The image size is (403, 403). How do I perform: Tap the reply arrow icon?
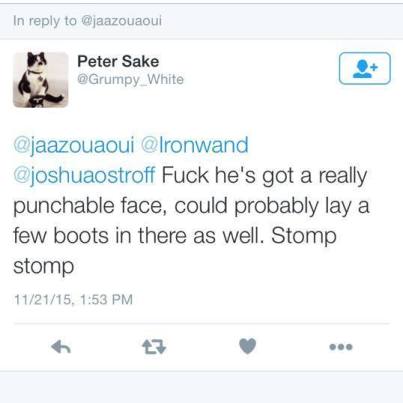(61, 347)
